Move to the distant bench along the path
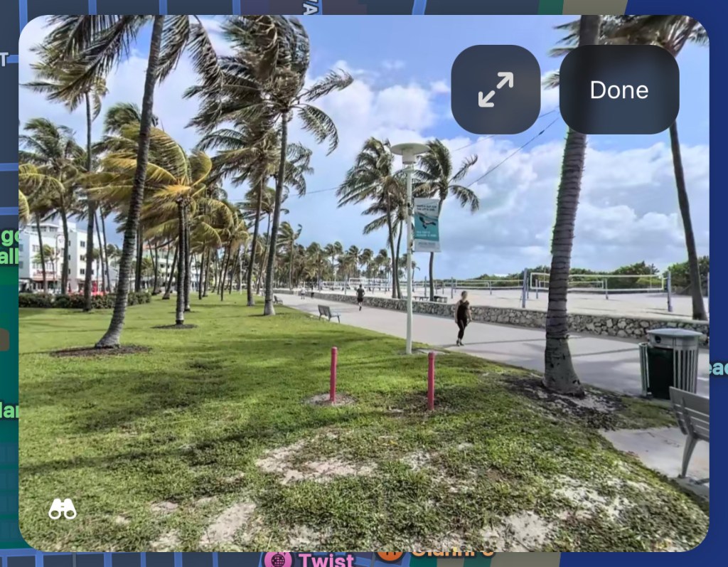728x567 pixels. click(x=328, y=312)
